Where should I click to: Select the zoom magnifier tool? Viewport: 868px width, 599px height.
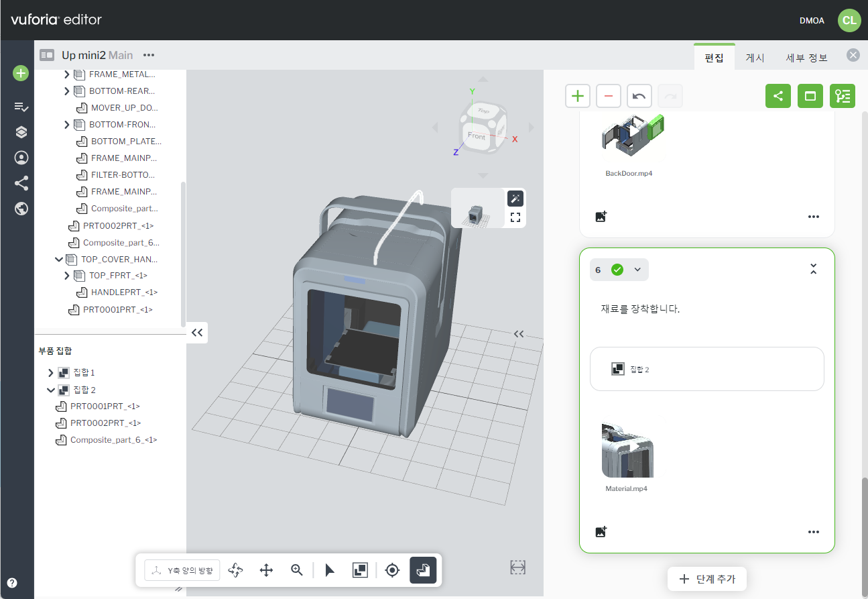(x=297, y=570)
